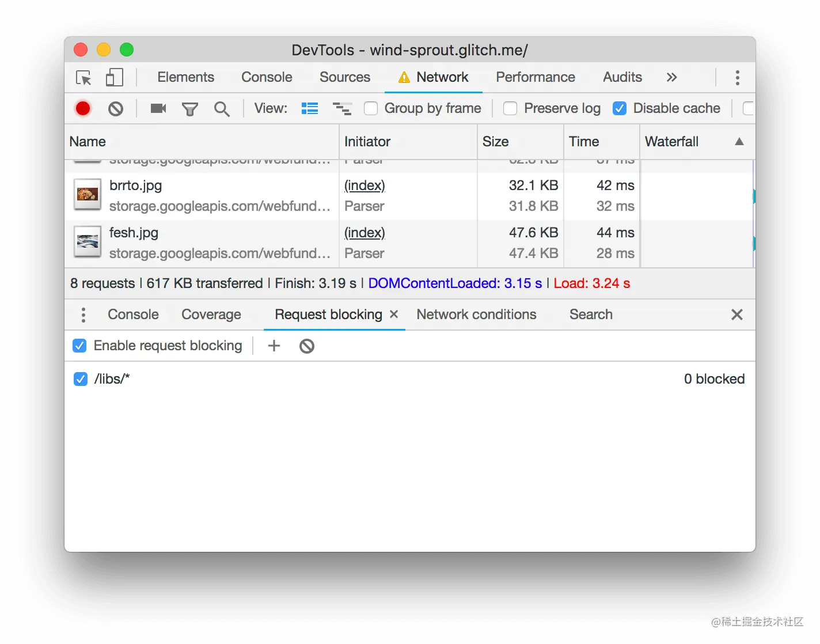Viewport: 820px width, 644px height.
Task: Close the bottom drawer panel
Action: tap(737, 315)
